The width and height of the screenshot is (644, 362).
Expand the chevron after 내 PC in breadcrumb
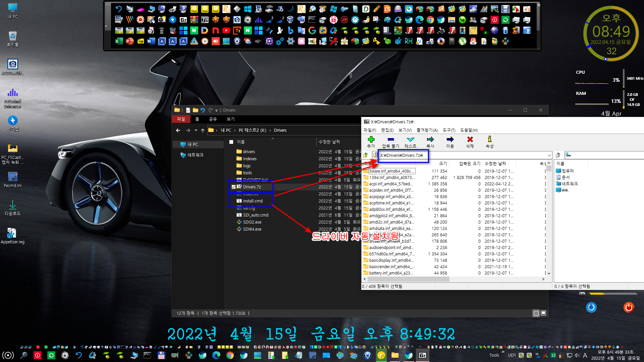tap(234, 130)
